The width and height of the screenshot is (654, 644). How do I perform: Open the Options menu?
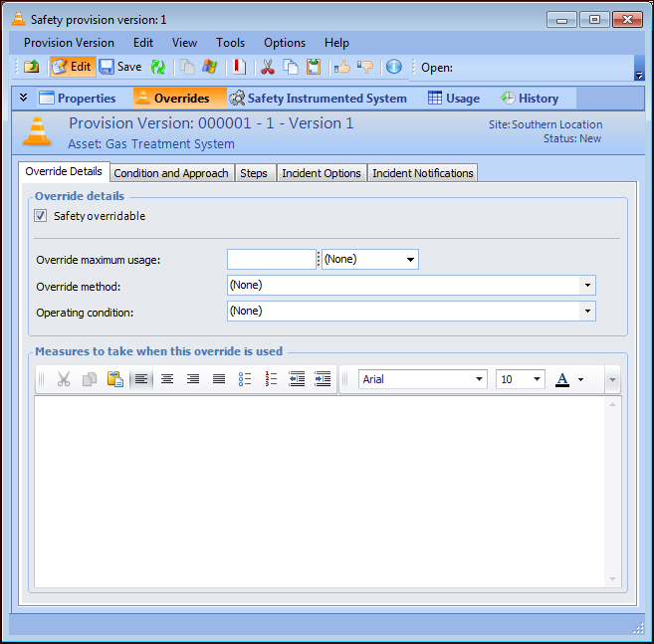(285, 43)
